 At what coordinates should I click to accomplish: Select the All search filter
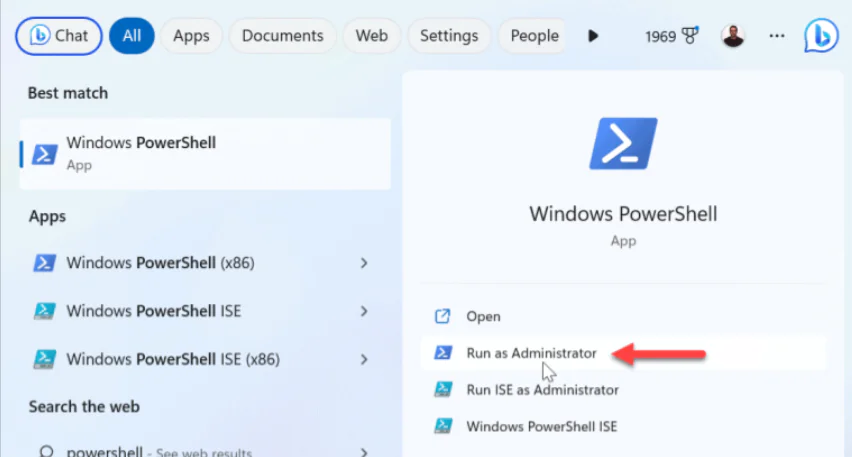131,36
